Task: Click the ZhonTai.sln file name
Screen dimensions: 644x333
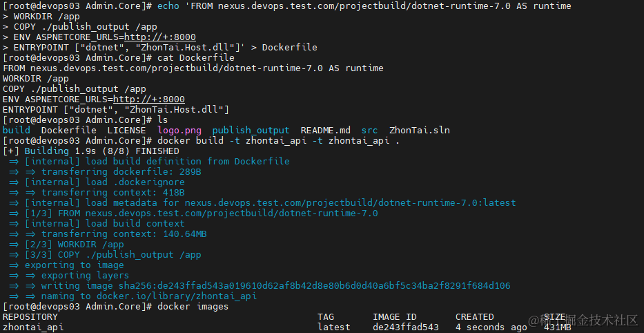Action: coord(420,131)
